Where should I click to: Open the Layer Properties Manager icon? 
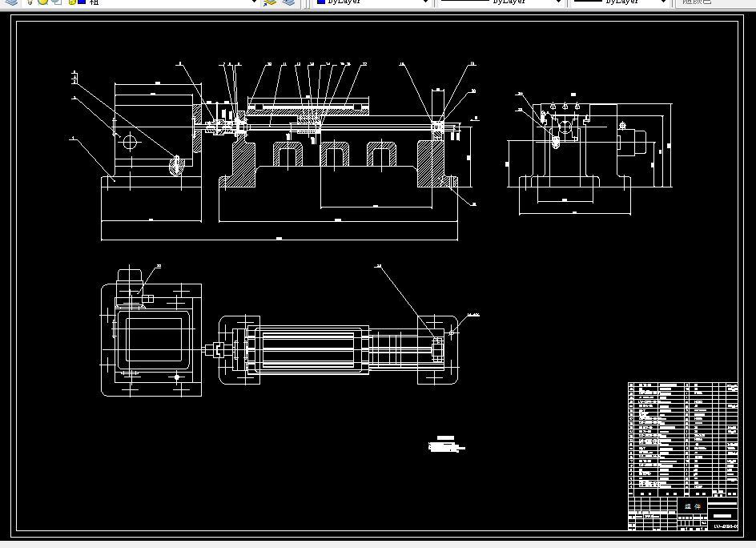[10, 2]
